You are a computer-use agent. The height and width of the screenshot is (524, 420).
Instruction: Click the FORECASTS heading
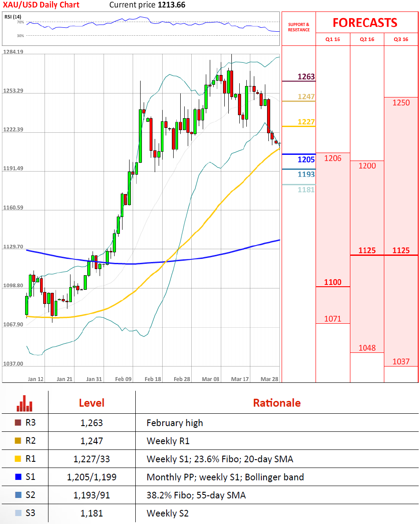click(364, 22)
